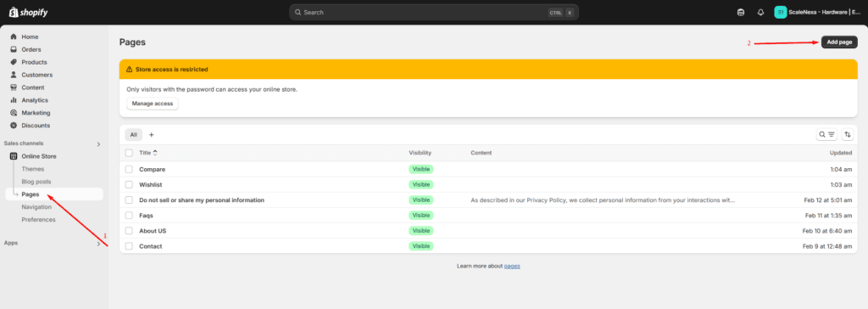Viewport: 868px width, 309px height.
Task: Click Visible badge in Contact row
Action: pyautogui.click(x=420, y=246)
